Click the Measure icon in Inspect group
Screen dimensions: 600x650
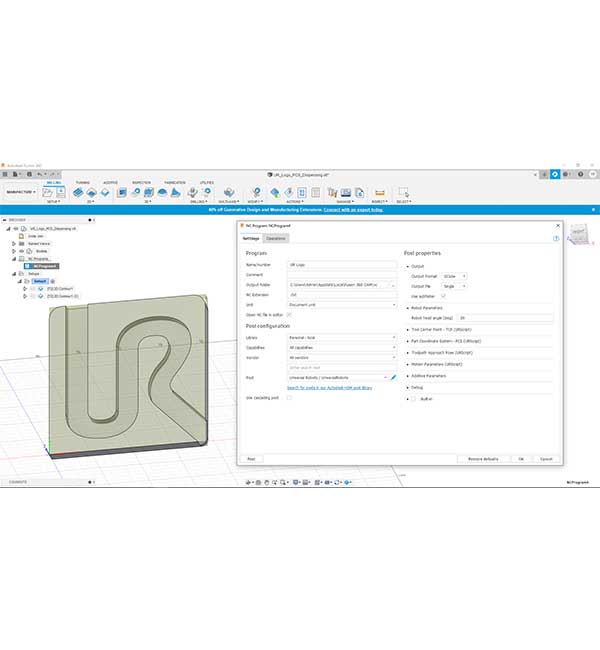(379, 192)
